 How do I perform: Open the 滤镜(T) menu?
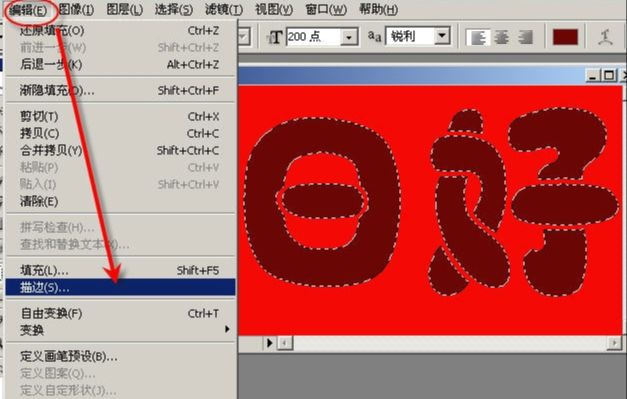point(224,10)
